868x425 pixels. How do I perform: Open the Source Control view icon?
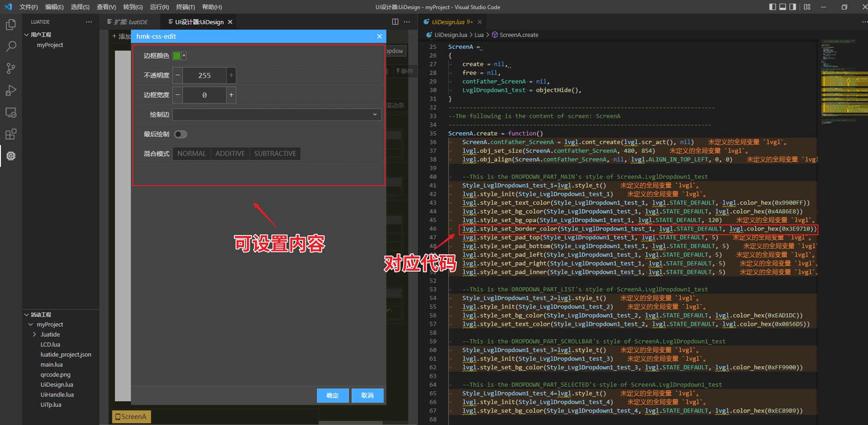[11, 68]
